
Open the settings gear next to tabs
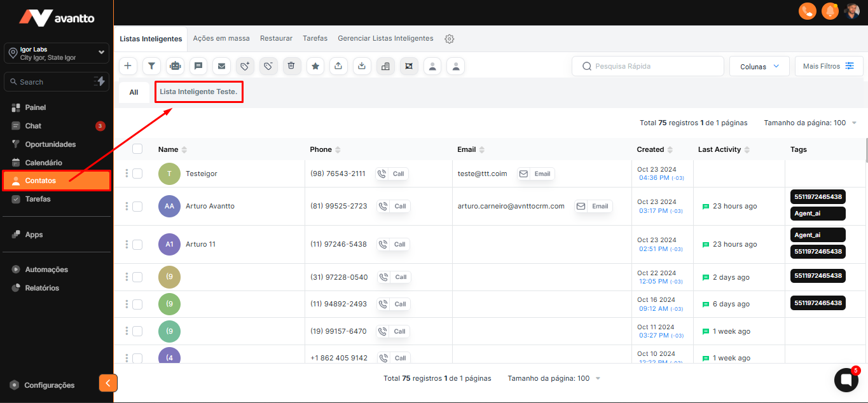450,39
